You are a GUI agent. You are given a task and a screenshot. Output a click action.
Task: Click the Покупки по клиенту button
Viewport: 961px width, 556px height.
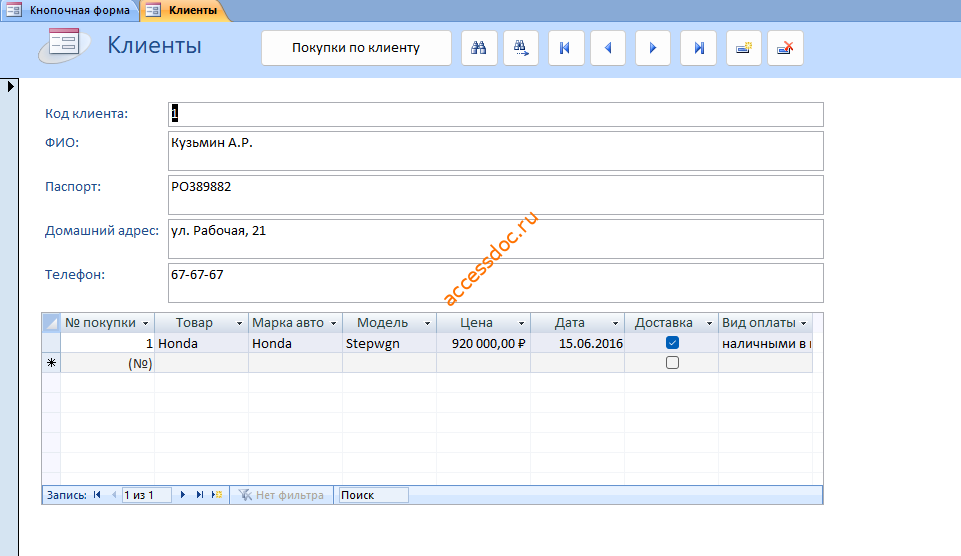356,48
